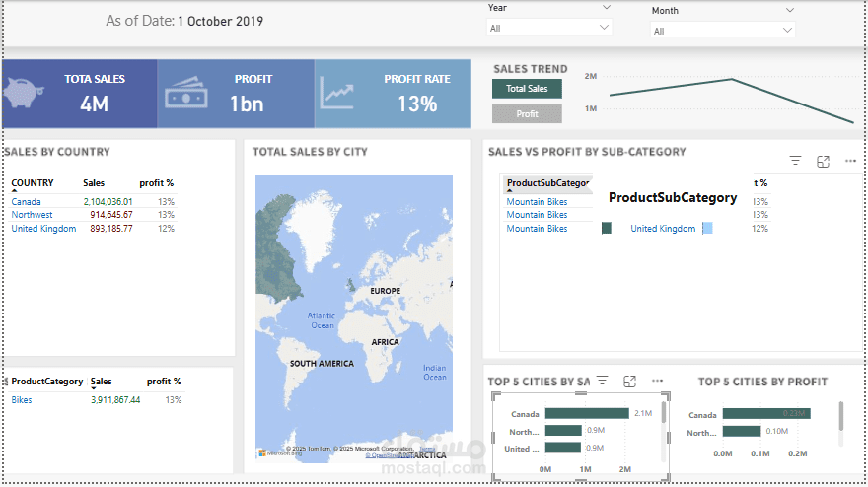Select United Kingdom in country table
Viewport: 868px width, 487px height.
tap(43, 229)
